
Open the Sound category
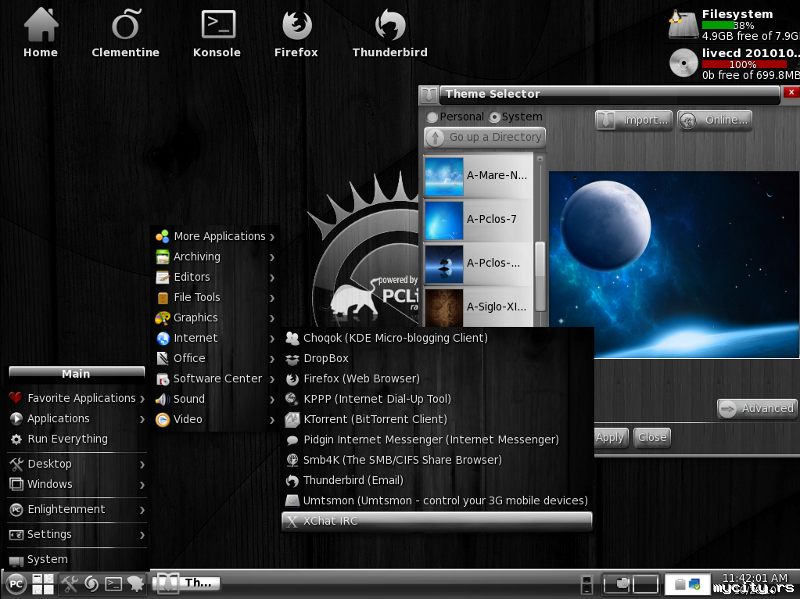click(x=215, y=399)
